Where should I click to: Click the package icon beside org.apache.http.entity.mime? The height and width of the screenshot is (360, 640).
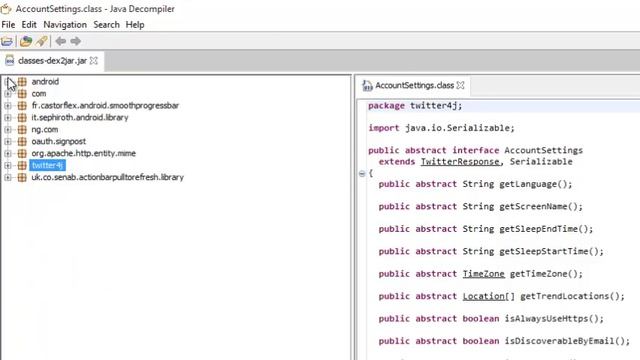tap(22, 153)
